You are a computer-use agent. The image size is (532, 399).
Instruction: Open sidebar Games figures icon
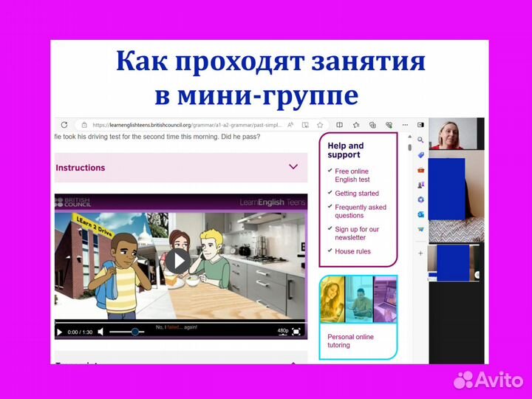(x=420, y=185)
